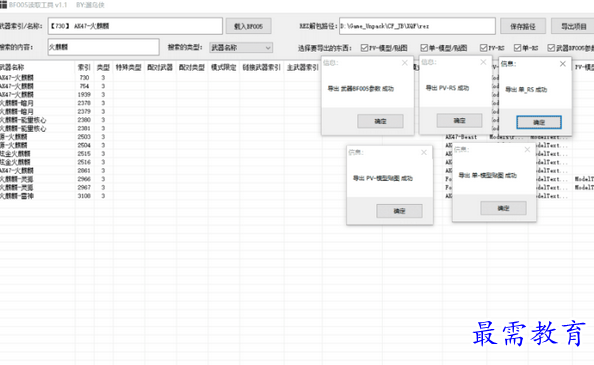
Task: Focus the REZ解包路径 path field
Action: [x=417, y=26]
